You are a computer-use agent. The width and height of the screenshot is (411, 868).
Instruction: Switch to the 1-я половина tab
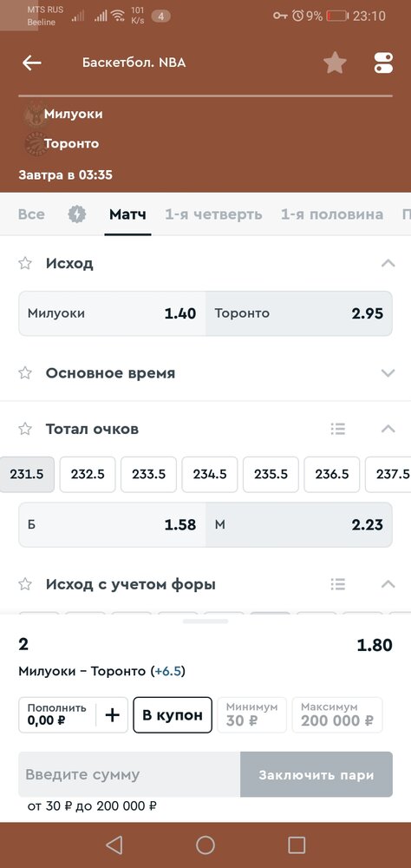point(332,214)
